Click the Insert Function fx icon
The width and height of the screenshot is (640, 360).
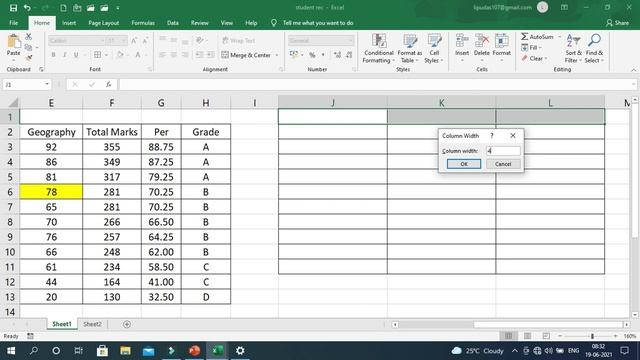[x=109, y=84]
